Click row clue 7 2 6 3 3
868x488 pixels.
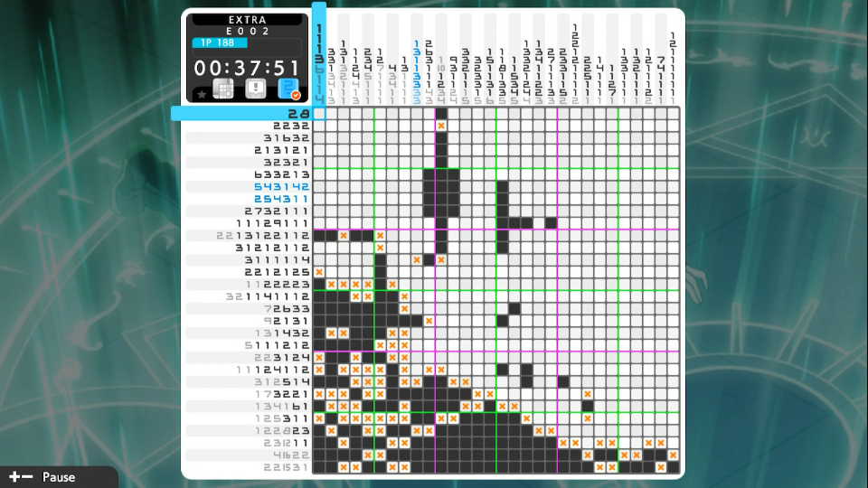[287, 308]
